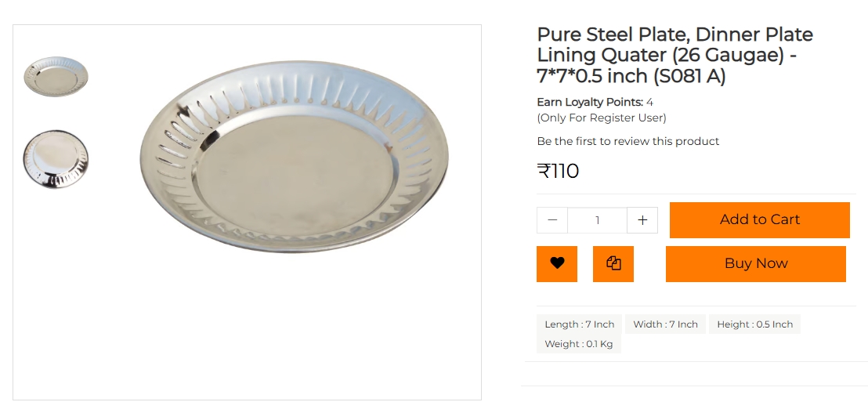This screenshot has width=868, height=402.
Task: Click the ₹110 price
Action: [558, 171]
